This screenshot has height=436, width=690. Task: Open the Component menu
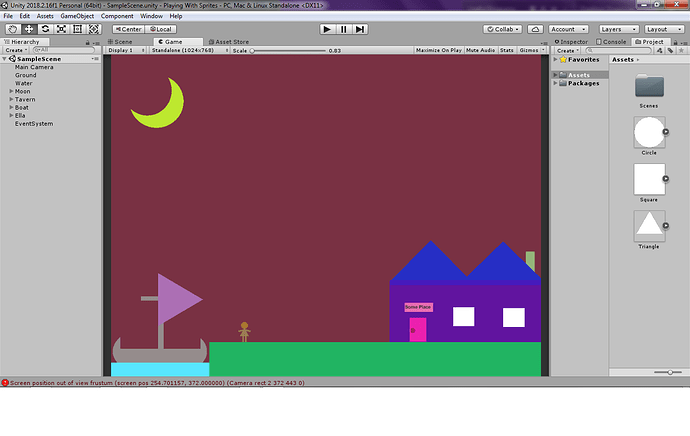pyautogui.click(x=117, y=16)
